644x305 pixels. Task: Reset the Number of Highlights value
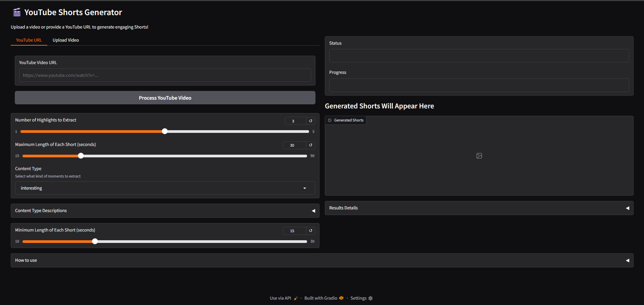click(x=310, y=121)
